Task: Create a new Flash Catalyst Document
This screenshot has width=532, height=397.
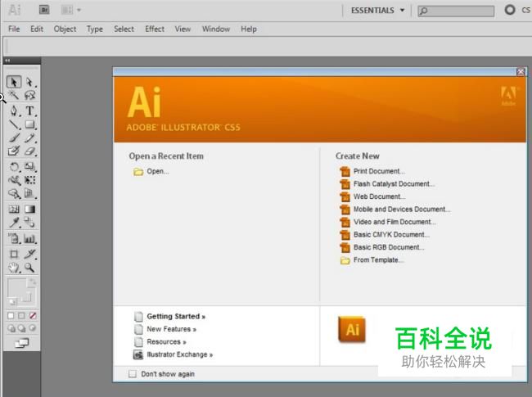Action: (x=387, y=184)
